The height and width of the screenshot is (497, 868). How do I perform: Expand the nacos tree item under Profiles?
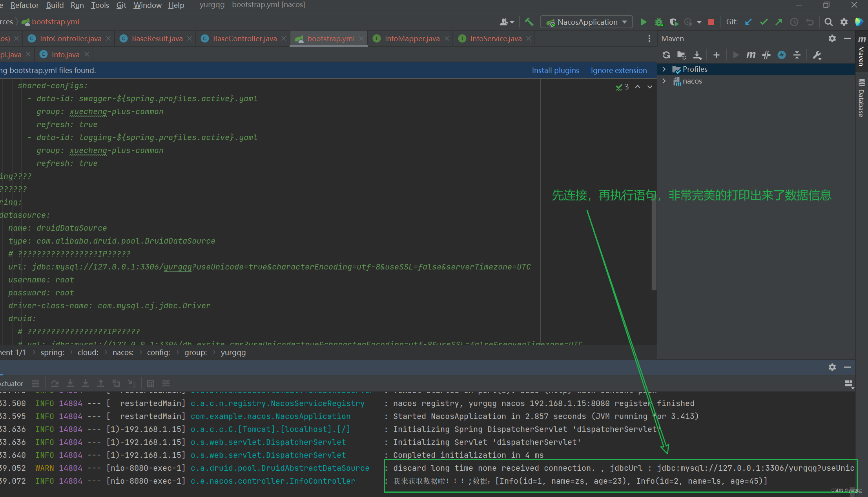(666, 81)
